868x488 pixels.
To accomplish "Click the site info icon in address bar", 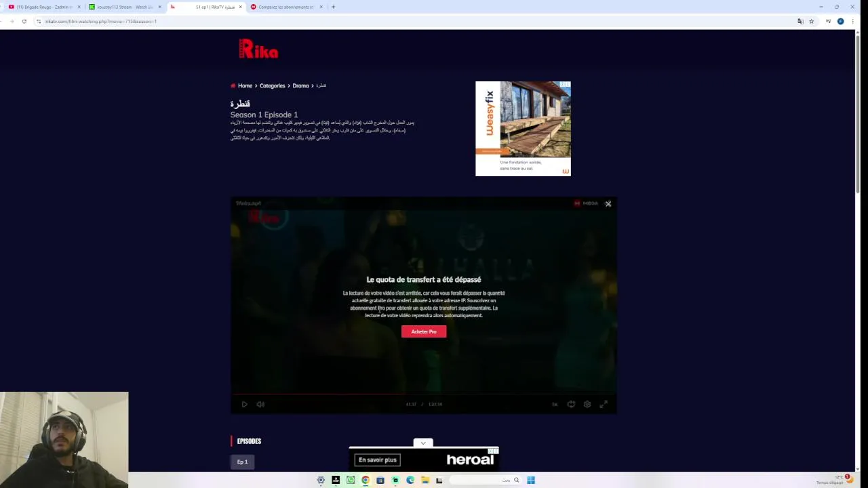I will 39,21.
